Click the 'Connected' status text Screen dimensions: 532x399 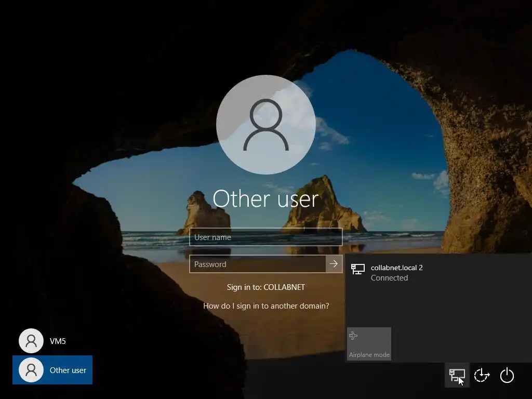(x=389, y=278)
